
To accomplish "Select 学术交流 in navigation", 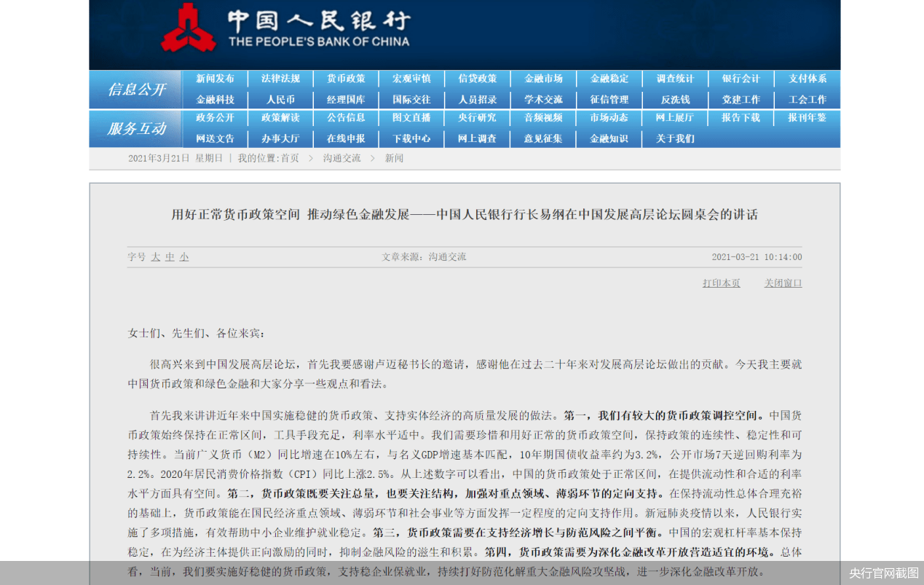I will pos(543,100).
